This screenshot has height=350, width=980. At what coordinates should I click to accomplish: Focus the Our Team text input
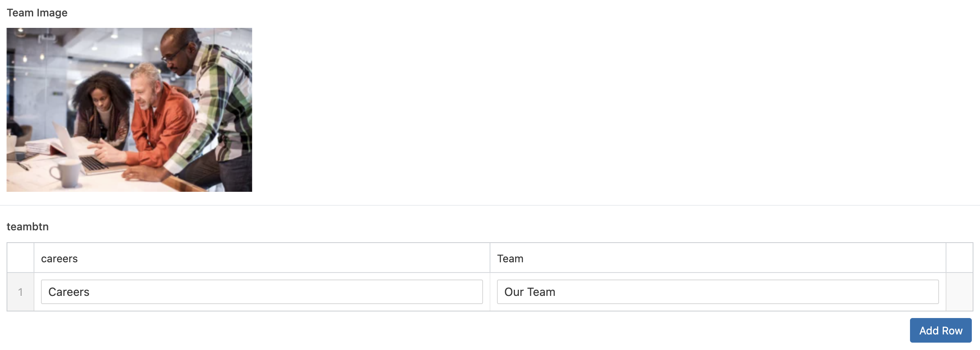(718, 292)
